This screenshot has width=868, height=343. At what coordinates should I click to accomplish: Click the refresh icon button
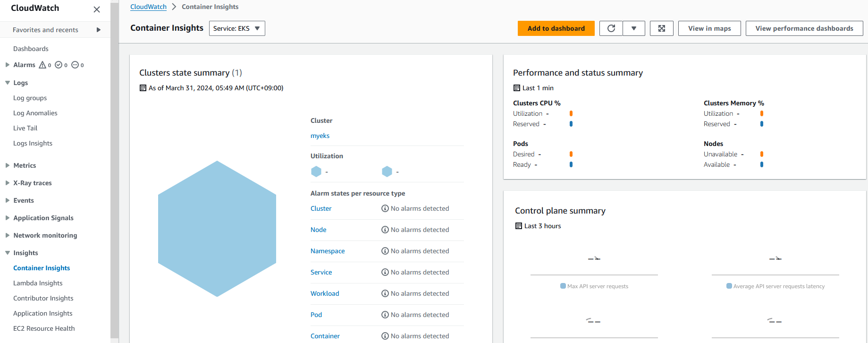tap(611, 28)
